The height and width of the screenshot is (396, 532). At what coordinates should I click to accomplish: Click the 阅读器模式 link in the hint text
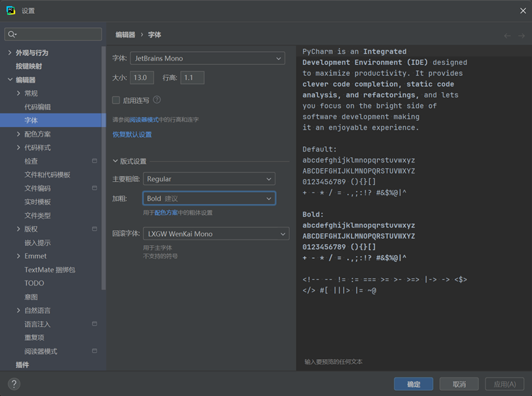(x=144, y=119)
